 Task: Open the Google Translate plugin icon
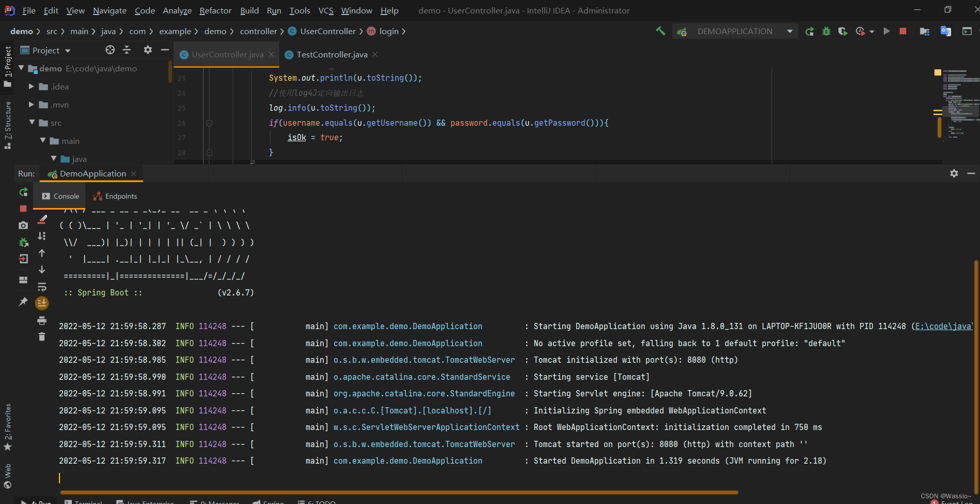pos(946,32)
